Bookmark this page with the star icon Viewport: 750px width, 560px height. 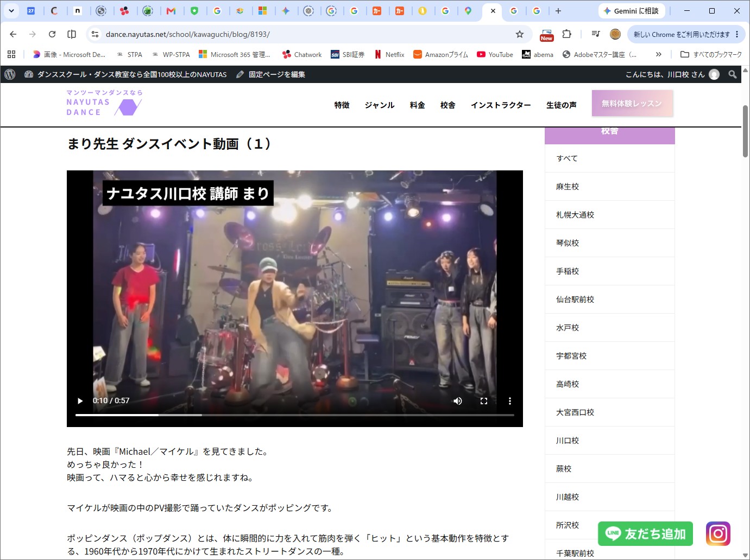(520, 34)
